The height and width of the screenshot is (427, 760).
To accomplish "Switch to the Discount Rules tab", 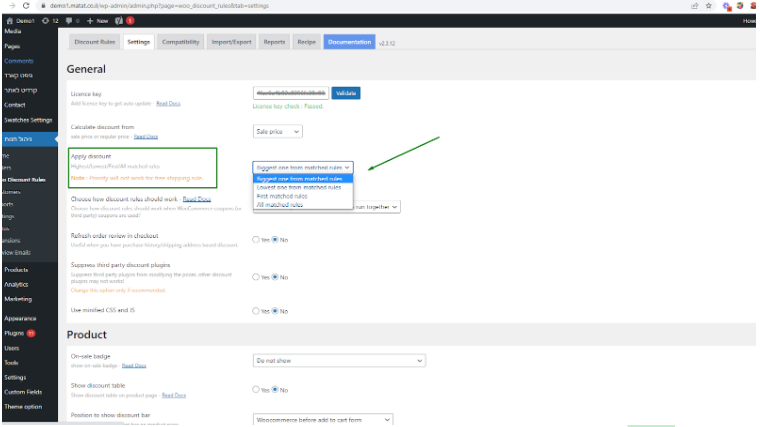I will click(x=96, y=42).
